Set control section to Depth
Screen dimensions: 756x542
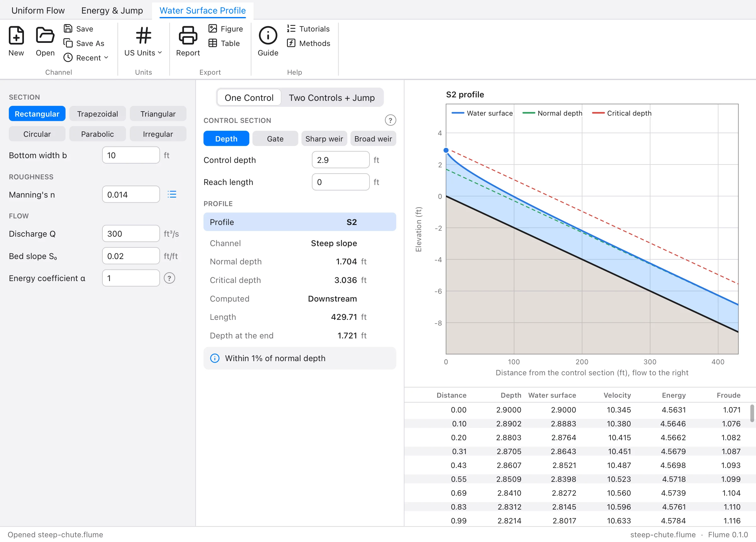coord(226,138)
